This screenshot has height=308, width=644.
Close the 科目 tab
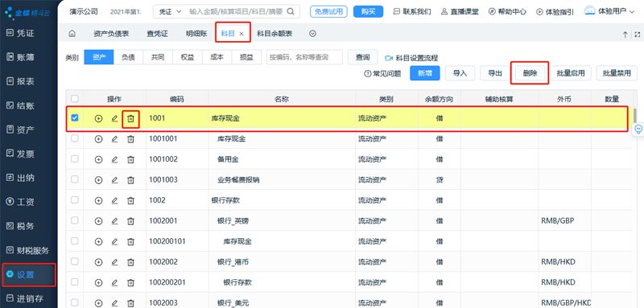[x=242, y=34]
